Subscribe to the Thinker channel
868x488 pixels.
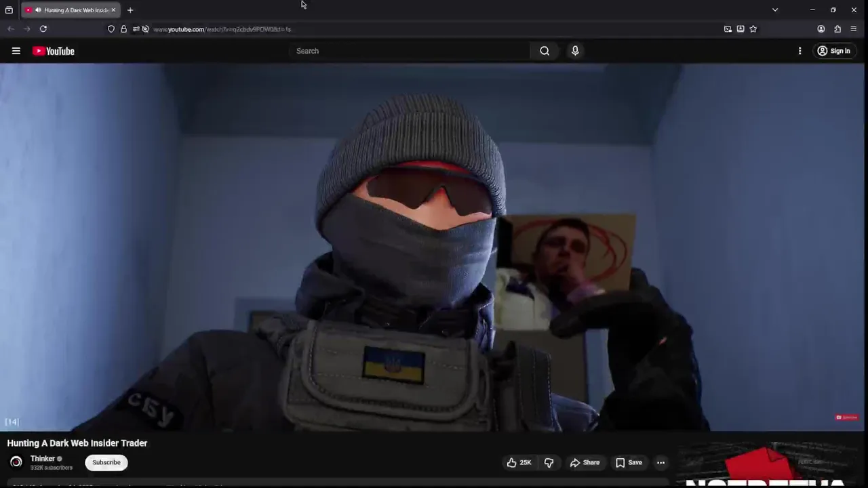(x=106, y=462)
